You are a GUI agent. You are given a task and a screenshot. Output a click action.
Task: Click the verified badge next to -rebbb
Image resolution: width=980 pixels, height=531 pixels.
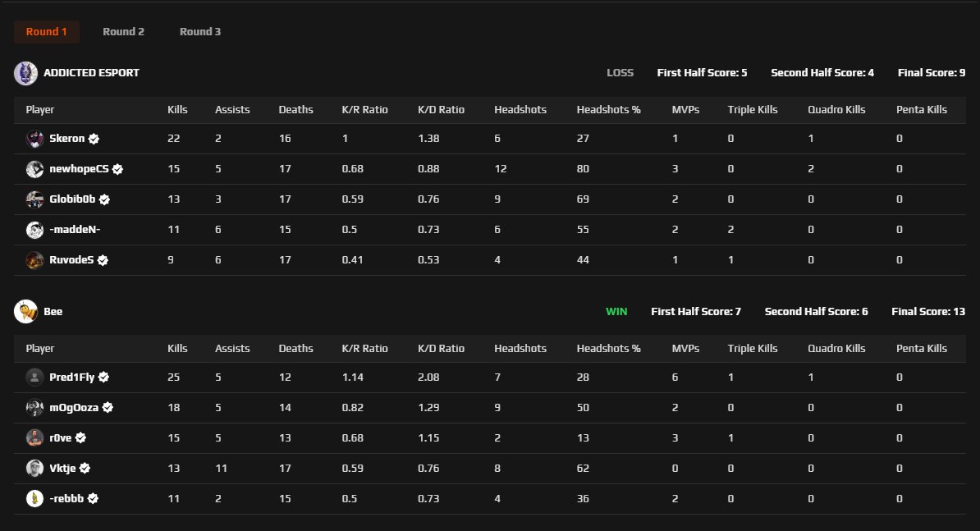[93, 499]
